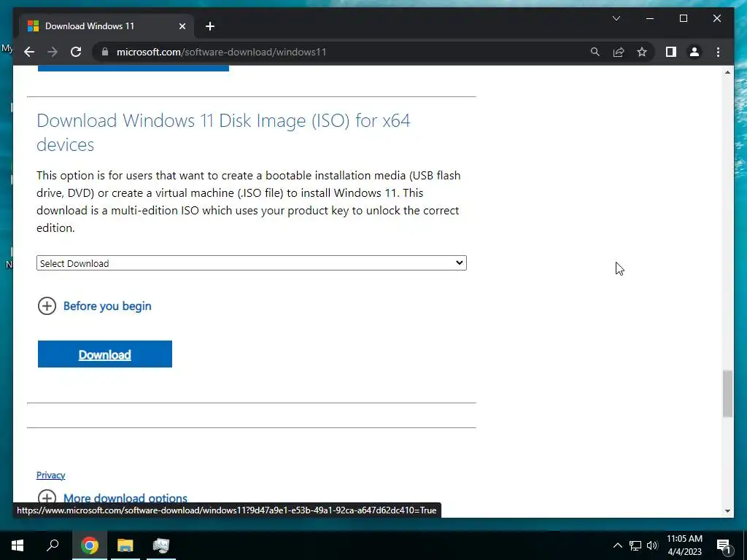Click the volume speaker tray icon
747x560 pixels.
pyautogui.click(x=652, y=545)
